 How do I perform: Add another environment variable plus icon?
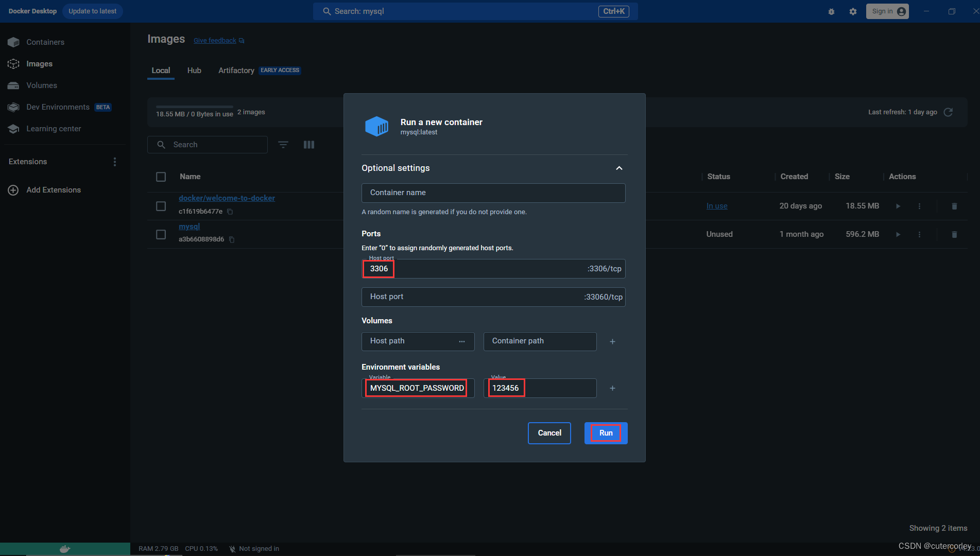click(x=612, y=388)
